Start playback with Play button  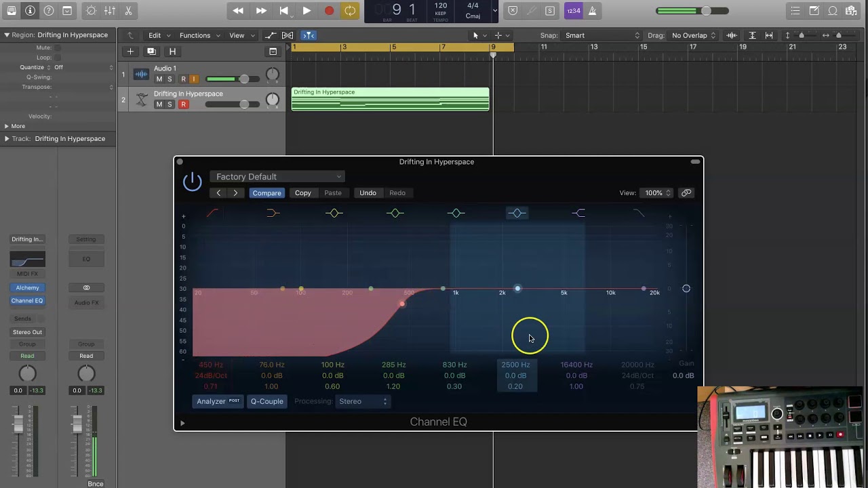[x=307, y=11]
